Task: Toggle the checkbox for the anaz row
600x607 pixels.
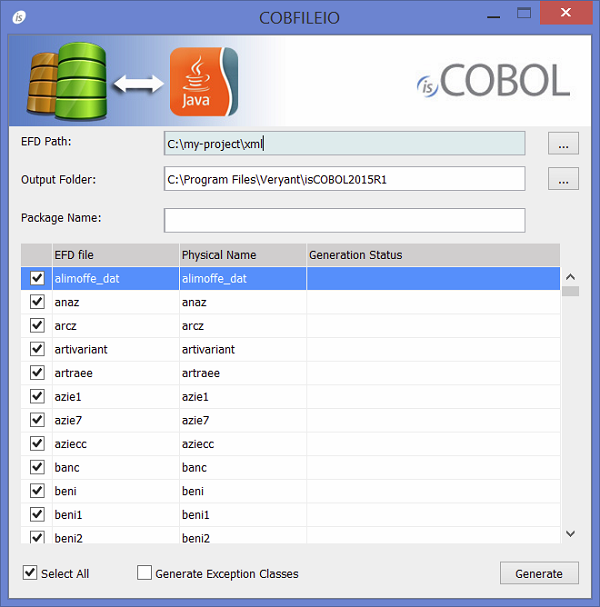Action: (x=37, y=302)
